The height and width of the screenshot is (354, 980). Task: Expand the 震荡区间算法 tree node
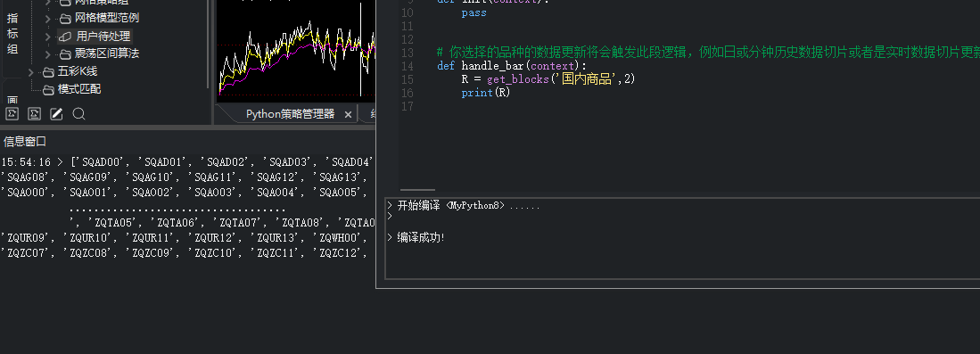[47, 54]
